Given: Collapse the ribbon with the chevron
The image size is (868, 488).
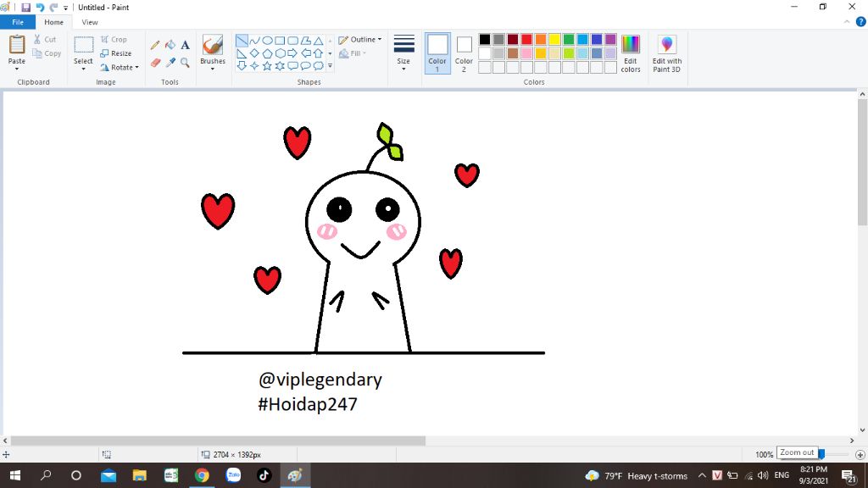Looking at the screenshot, I should [x=847, y=22].
